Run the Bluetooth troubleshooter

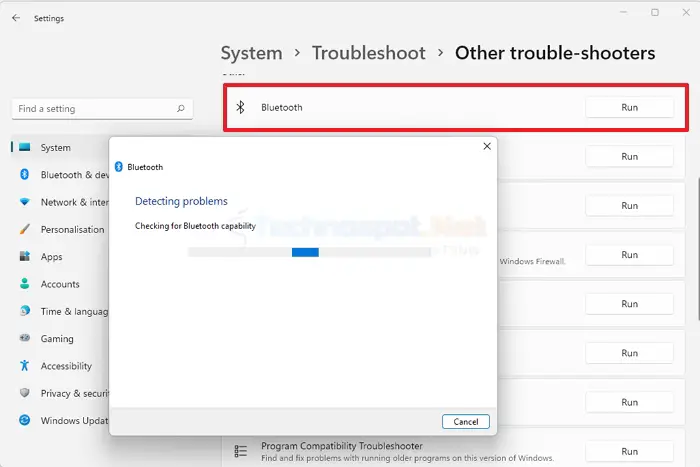click(x=629, y=107)
